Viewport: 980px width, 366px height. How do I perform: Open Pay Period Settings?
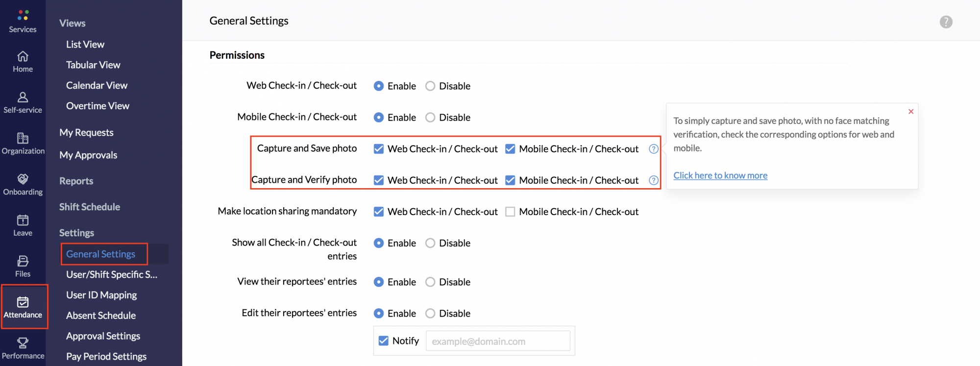[x=106, y=357]
